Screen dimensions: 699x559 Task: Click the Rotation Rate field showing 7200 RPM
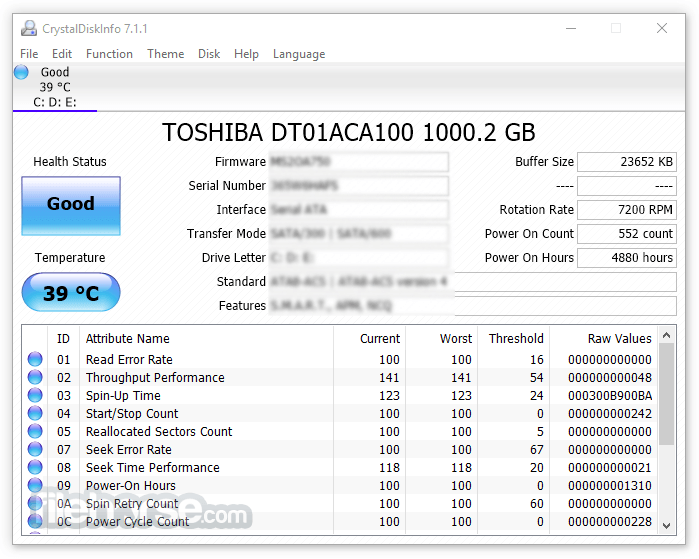627,210
